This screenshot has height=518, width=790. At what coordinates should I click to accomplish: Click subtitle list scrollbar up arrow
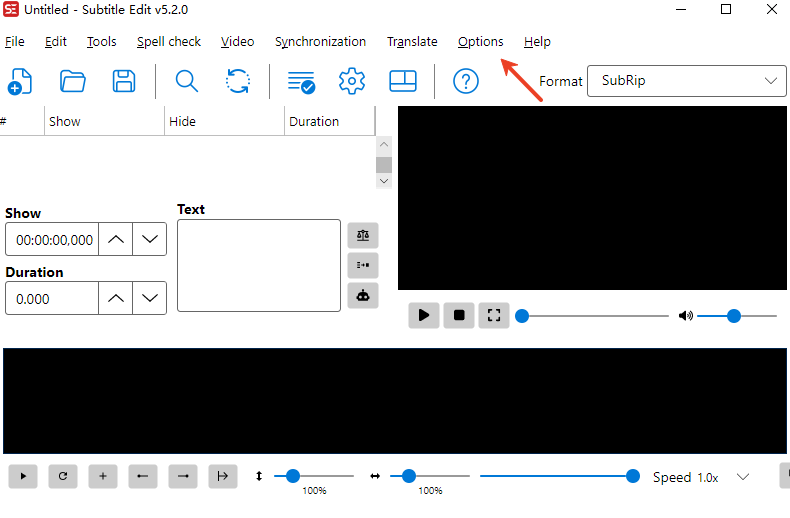point(384,145)
